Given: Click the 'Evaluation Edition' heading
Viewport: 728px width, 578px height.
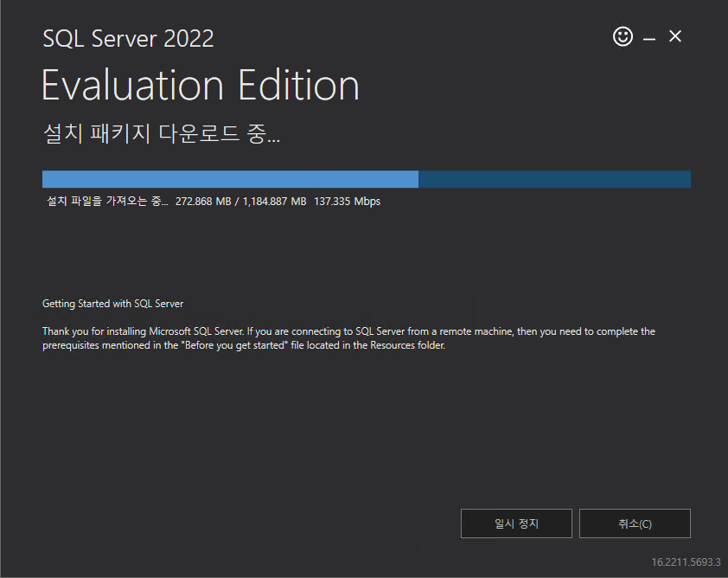Looking at the screenshot, I should [201, 85].
